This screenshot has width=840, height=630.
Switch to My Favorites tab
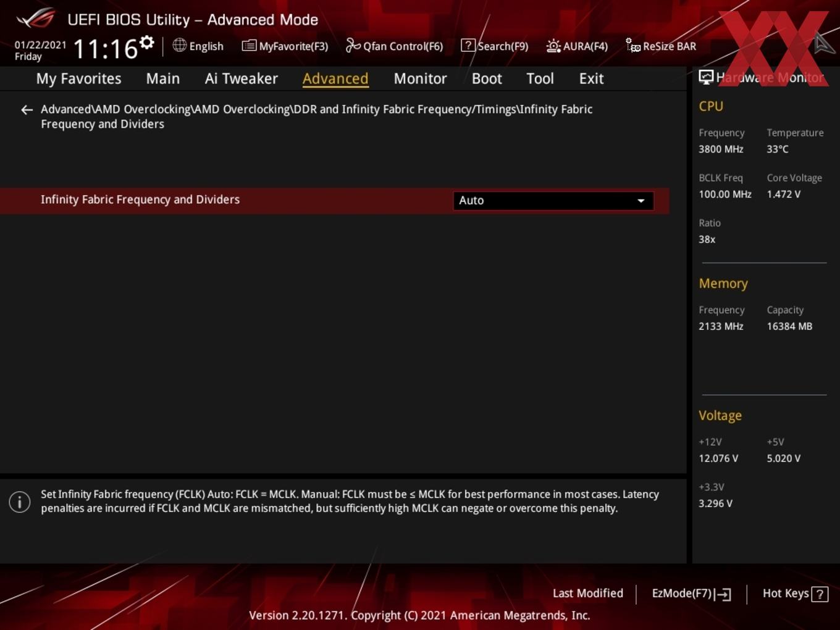[78, 78]
